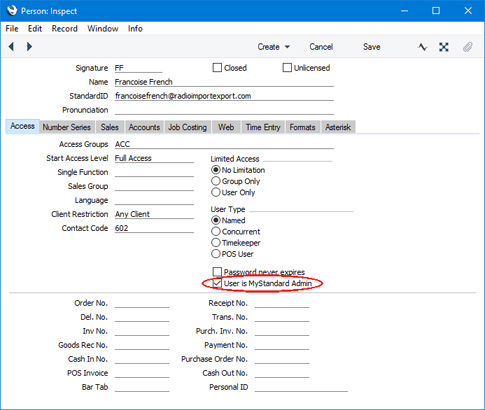Viewport: 485px width, 410px height.
Task: Cancel changes to the record
Action: tap(321, 47)
